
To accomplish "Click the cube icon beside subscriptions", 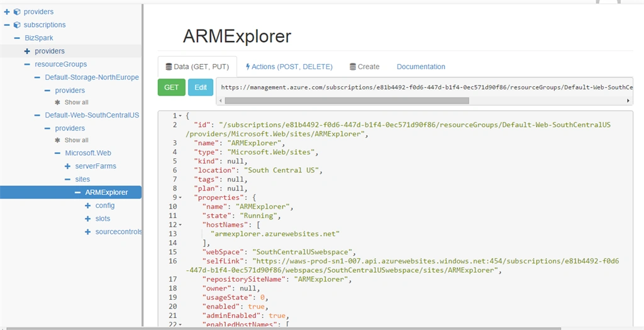I will [17, 25].
